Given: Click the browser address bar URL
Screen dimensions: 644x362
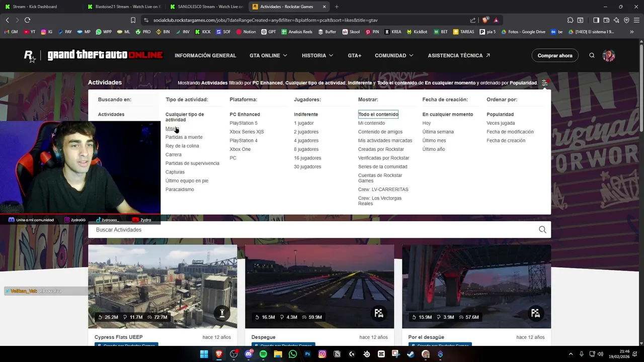Looking at the screenshot, I should tap(265, 20).
